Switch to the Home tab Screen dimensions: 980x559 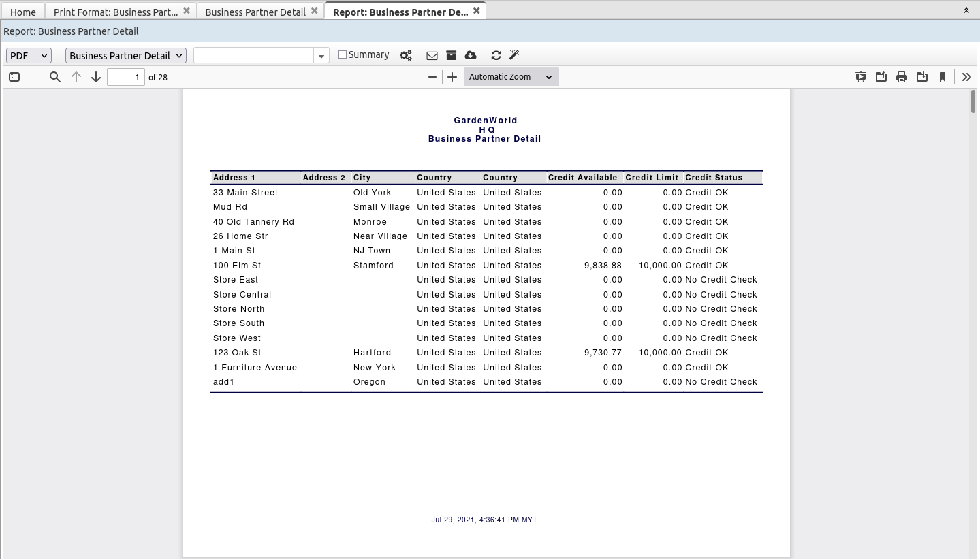pos(22,11)
